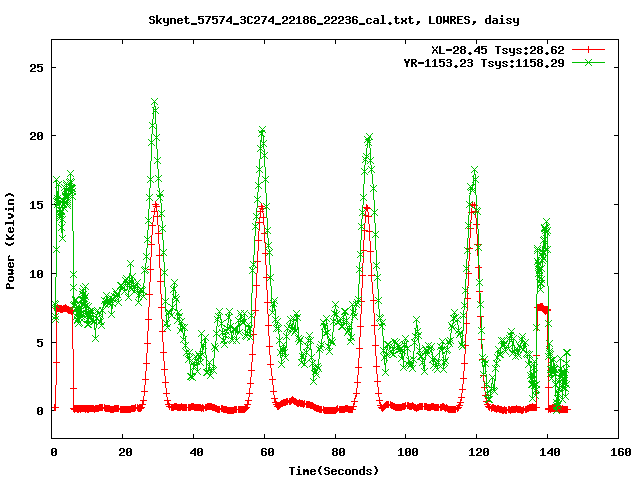Select legend entry YR-1153.23 Tsys:1158.29
This screenshot has height=480, width=640.
tap(484, 63)
